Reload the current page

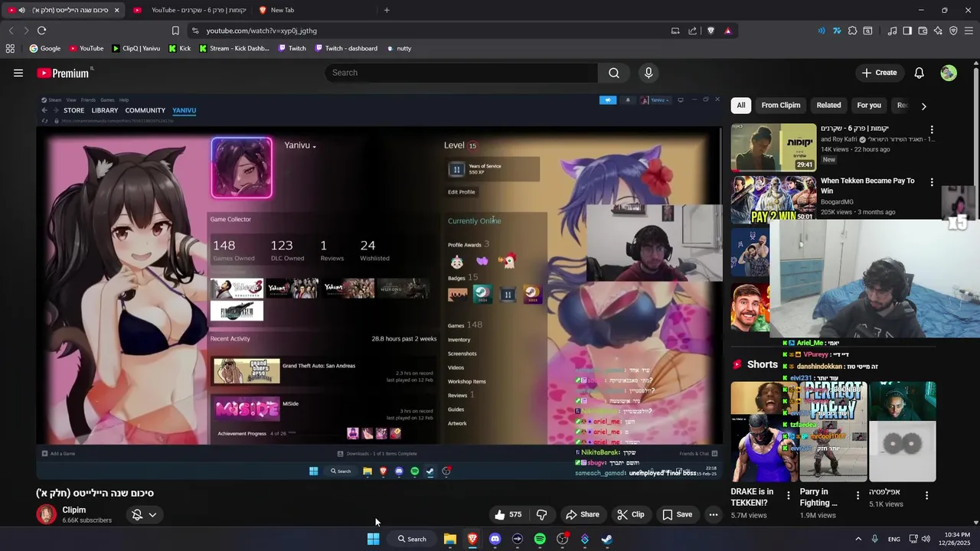(41, 31)
